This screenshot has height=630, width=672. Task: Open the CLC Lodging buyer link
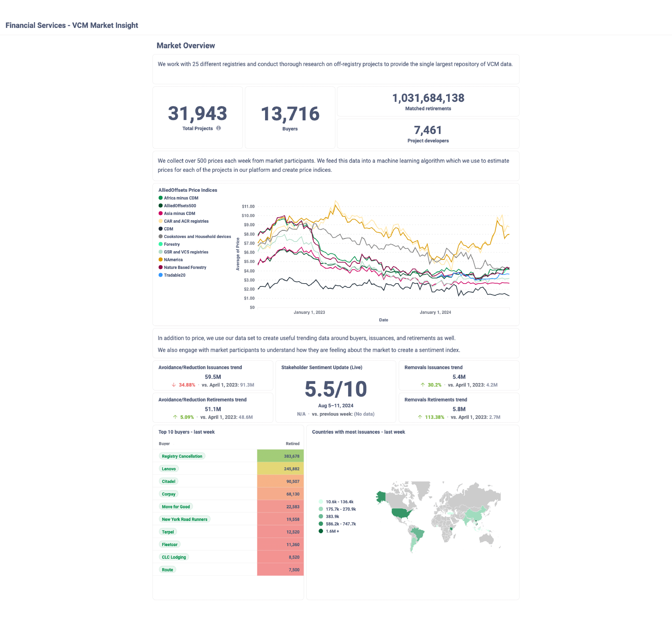pos(174,557)
